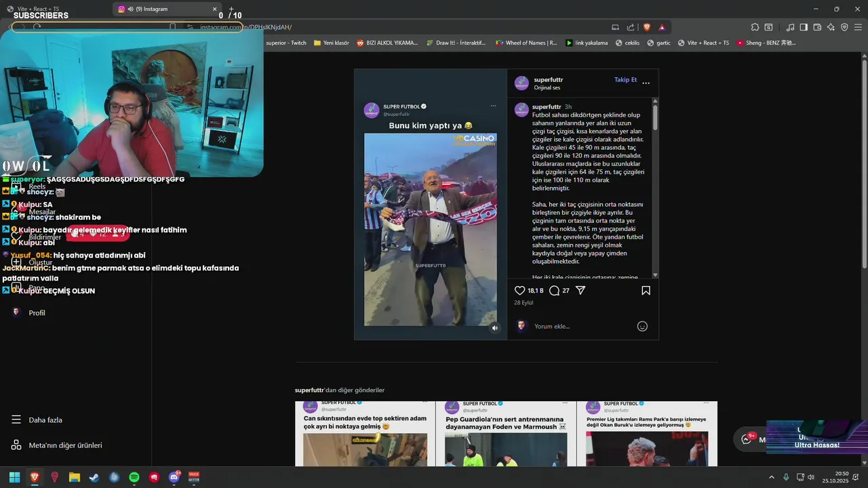Open Brave Rewards triangle icon

click(x=662, y=27)
